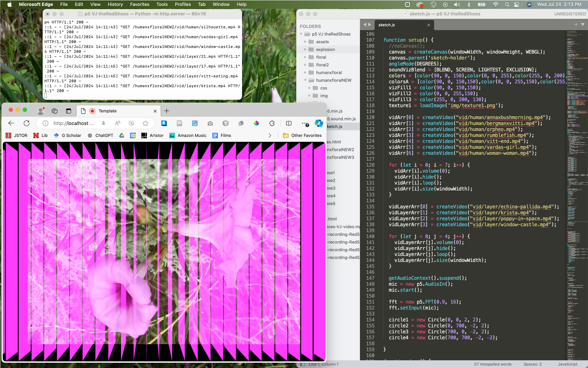Reload the localhost page
The height and width of the screenshot is (368, 588).
point(27,123)
